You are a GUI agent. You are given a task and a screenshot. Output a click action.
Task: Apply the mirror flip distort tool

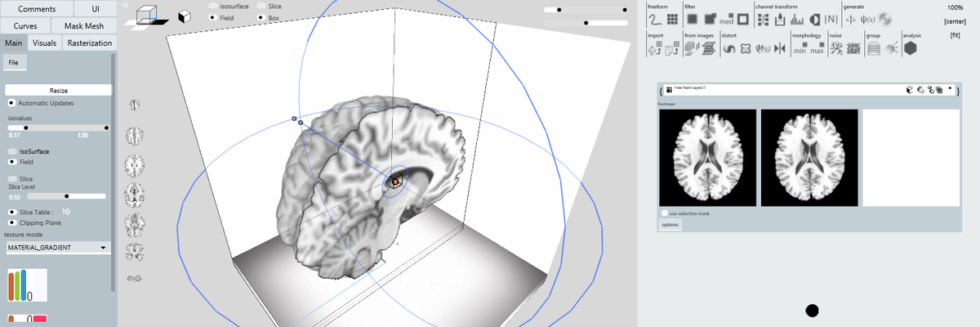pos(779,49)
